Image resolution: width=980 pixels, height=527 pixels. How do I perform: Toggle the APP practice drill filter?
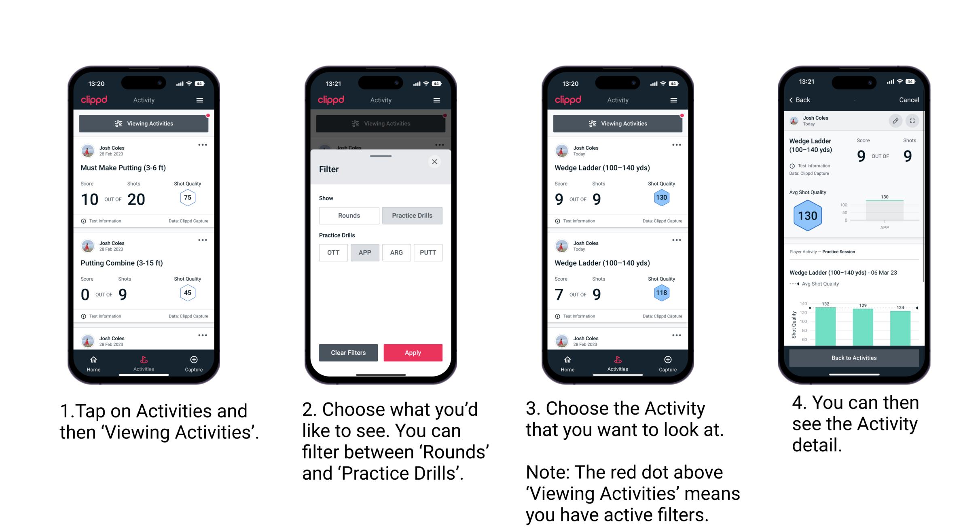pos(364,252)
